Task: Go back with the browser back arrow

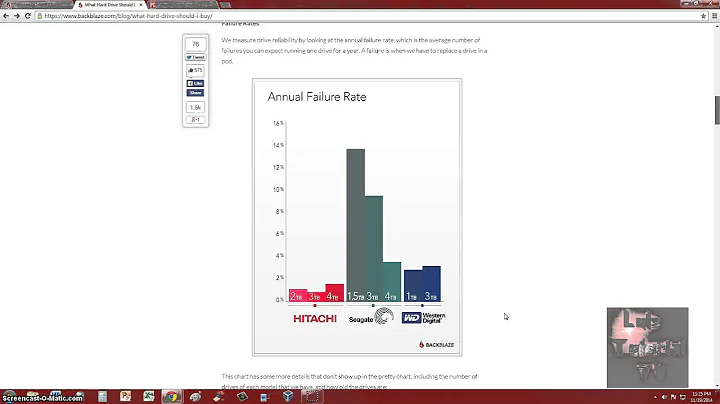Action: pyautogui.click(x=6, y=16)
